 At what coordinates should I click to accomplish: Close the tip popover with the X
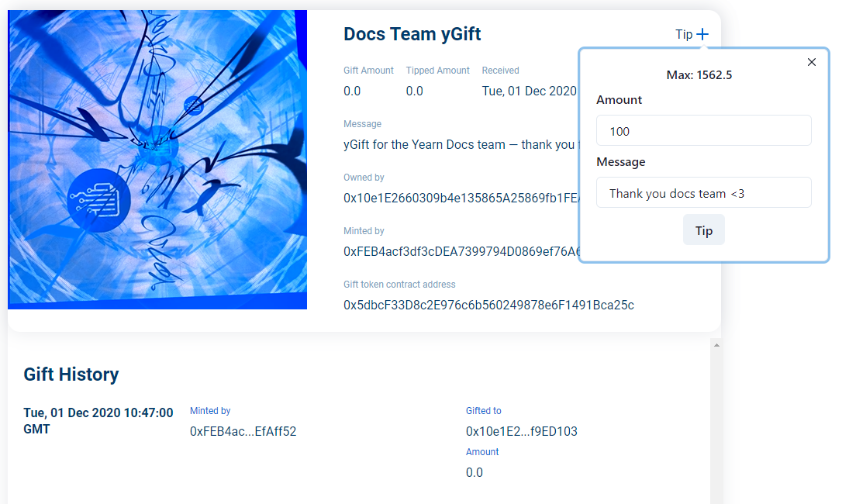pyautogui.click(x=812, y=62)
